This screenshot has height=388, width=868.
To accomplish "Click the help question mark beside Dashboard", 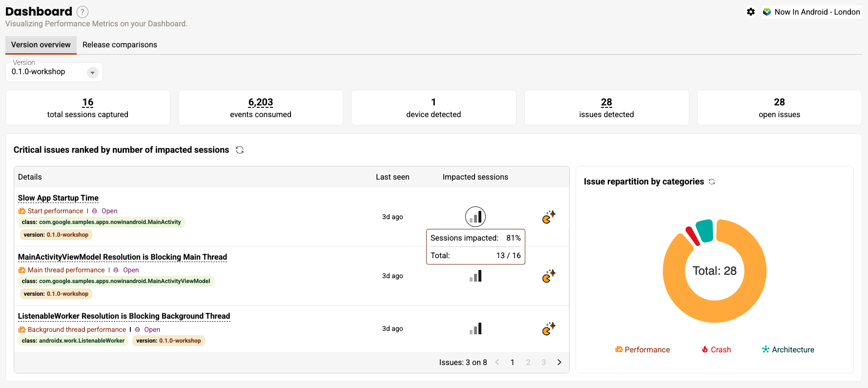I will point(83,12).
